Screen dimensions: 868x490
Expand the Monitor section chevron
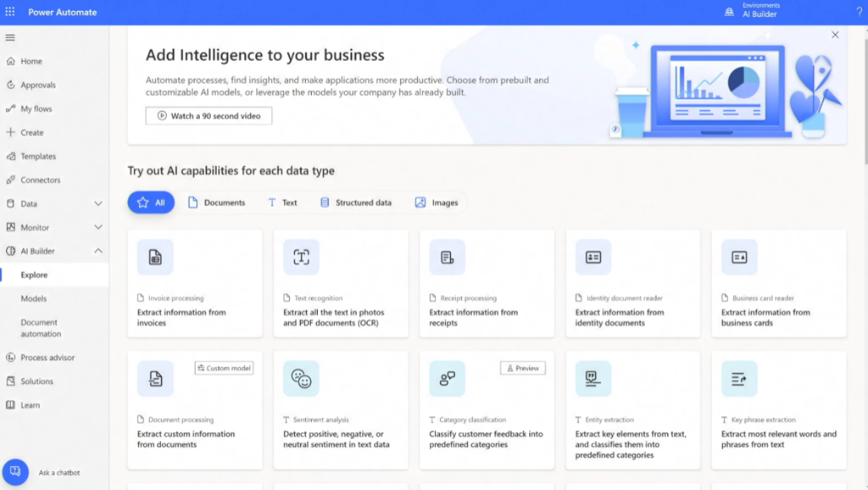coord(98,227)
